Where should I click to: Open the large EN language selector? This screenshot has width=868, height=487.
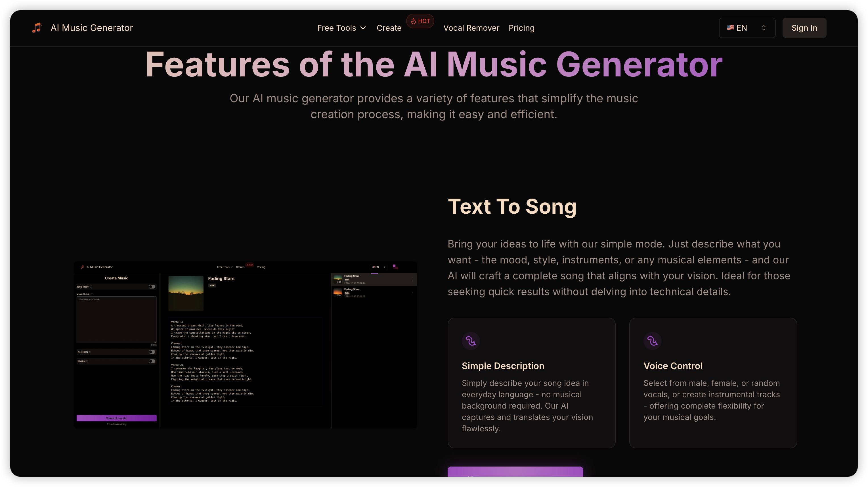(747, 28)
